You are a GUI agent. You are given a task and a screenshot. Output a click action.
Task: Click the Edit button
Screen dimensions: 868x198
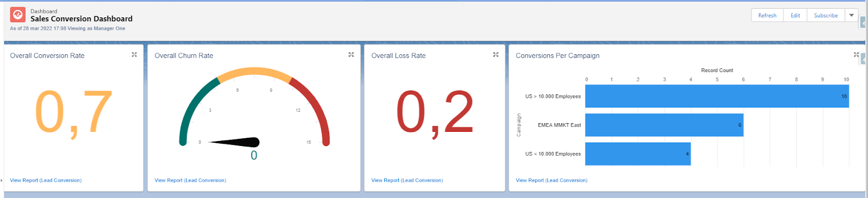(795, 15)
